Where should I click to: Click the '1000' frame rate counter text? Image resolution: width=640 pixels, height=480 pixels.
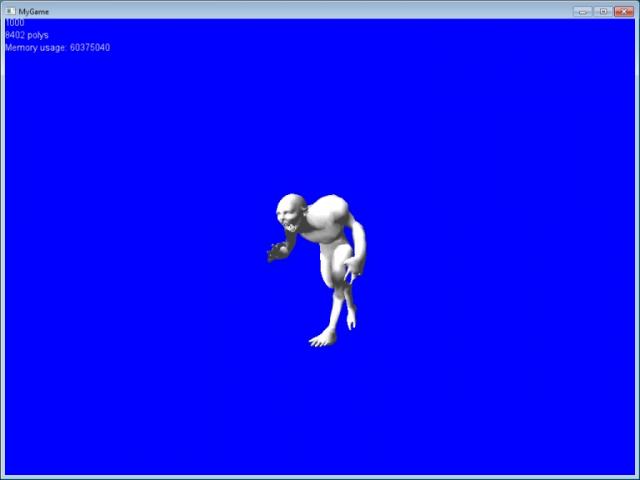[x=15, y=23]
